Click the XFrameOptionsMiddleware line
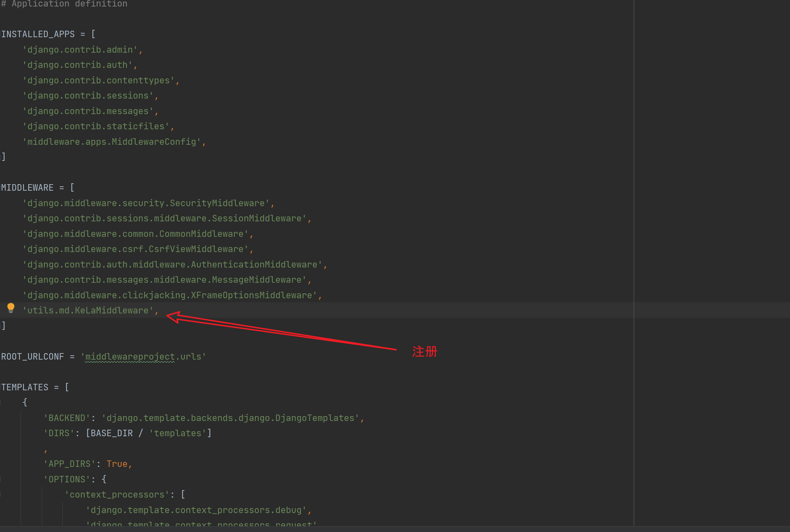 click(170, 295)
